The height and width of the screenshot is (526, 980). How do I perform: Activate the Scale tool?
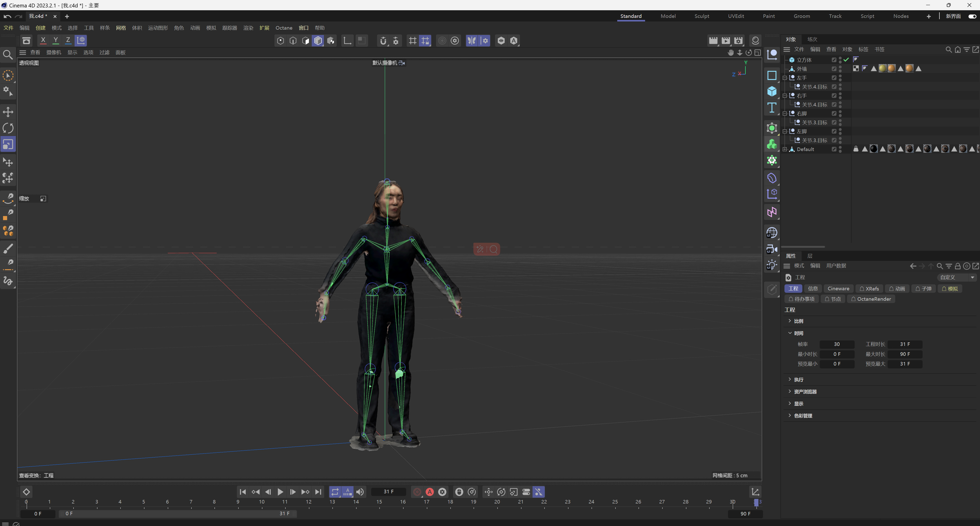(x=8, y=145)
